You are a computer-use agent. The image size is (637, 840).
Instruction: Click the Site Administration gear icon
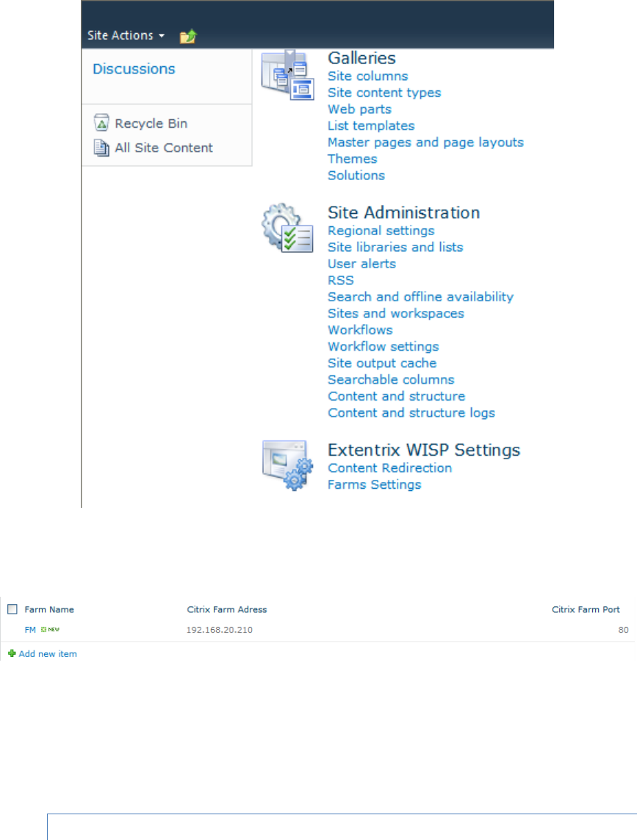tap(287, 230)
